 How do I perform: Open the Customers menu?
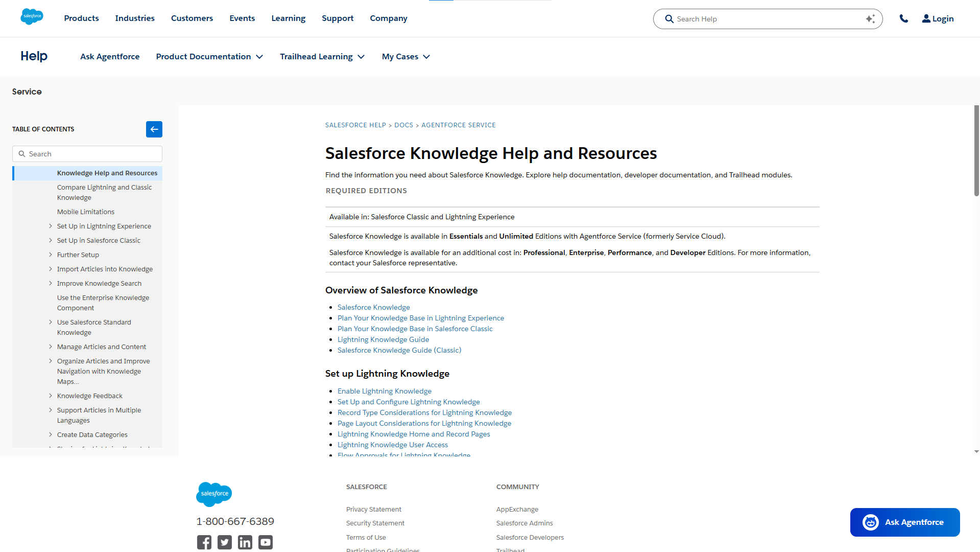(x=192, y=18)
